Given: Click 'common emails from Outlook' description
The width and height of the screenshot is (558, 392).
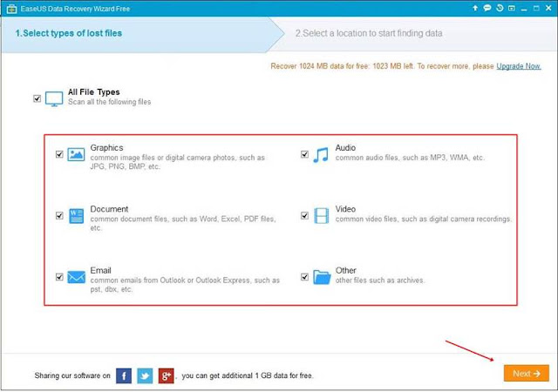Looking at the screenshot, I should 185,285.
